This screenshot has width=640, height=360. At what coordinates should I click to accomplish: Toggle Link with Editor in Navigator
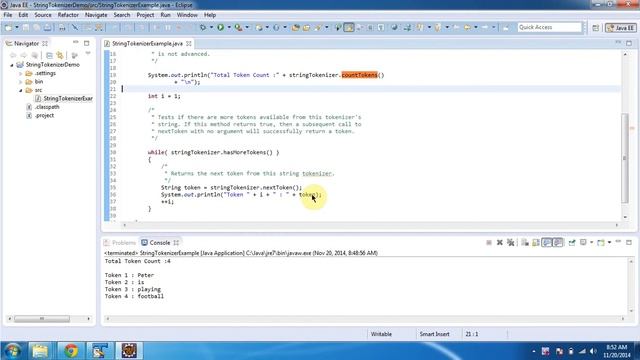pos(60,55)
